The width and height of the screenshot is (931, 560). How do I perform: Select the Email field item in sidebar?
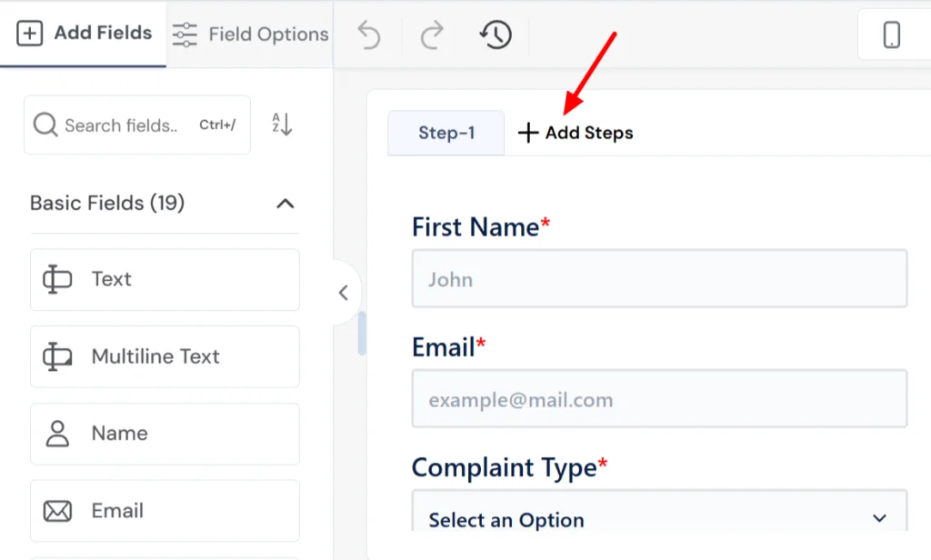[165, 511]
